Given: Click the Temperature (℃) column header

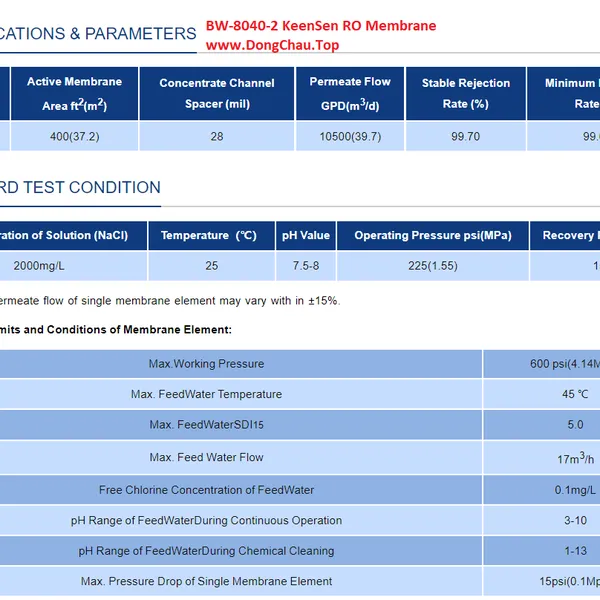Looking at the screenshot, I should [x=209, y=236].
